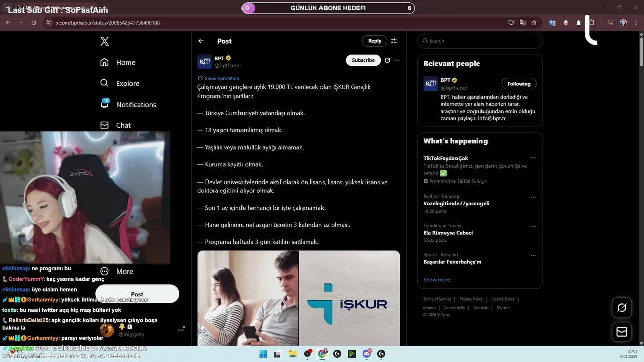This screenshot has height=362, width=644.
Task: Open Discord from the taskbar
Action: (367, 354)
